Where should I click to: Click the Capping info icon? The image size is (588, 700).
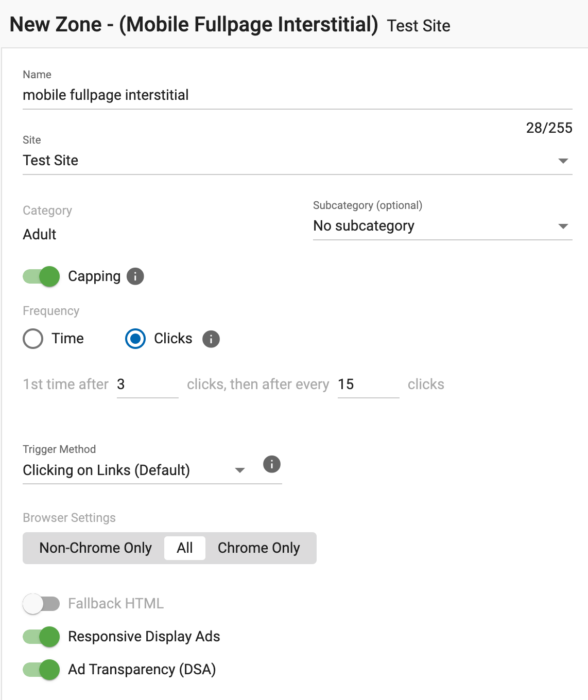[135, 276]
